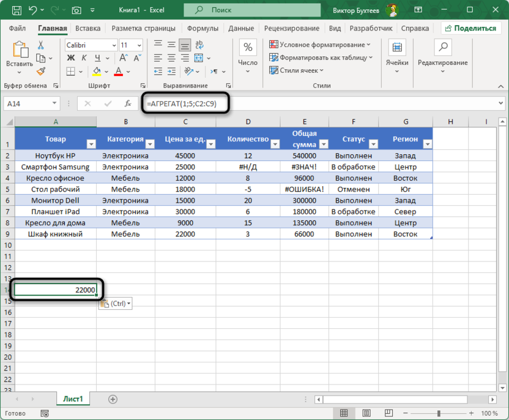Open the paste options (Ctrl) button
This screenshot has height=420, width=509.
(x=115, y=303)
